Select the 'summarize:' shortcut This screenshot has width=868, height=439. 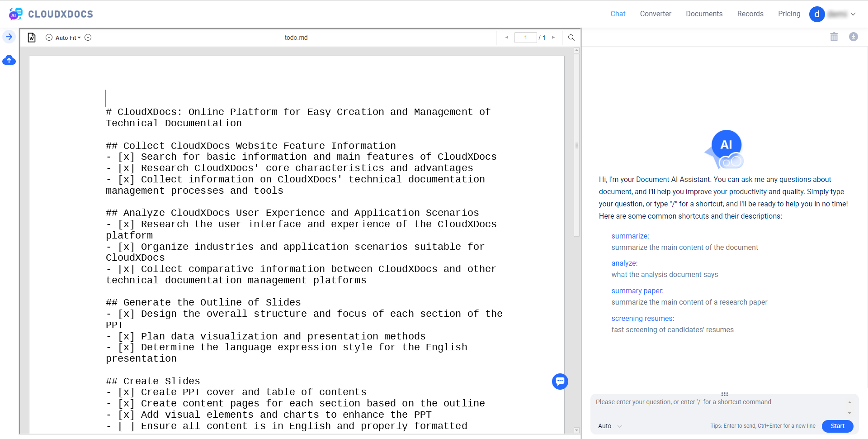coord(630,236)
